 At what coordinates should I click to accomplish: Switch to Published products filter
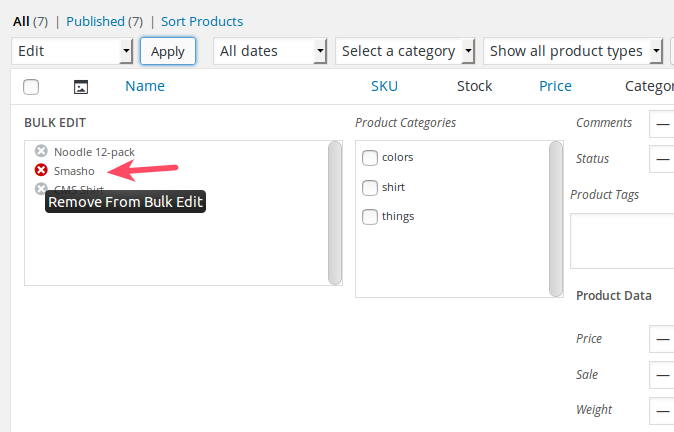pos(95,21)
